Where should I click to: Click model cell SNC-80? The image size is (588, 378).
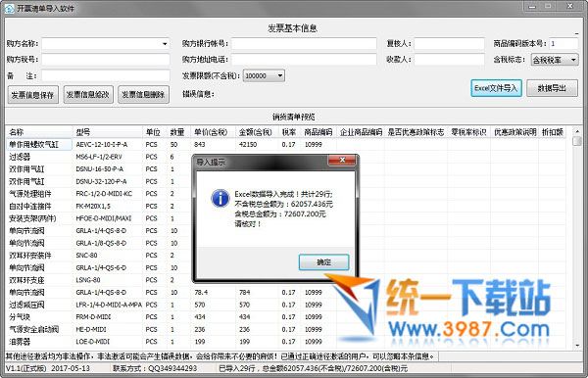point(107,256)
